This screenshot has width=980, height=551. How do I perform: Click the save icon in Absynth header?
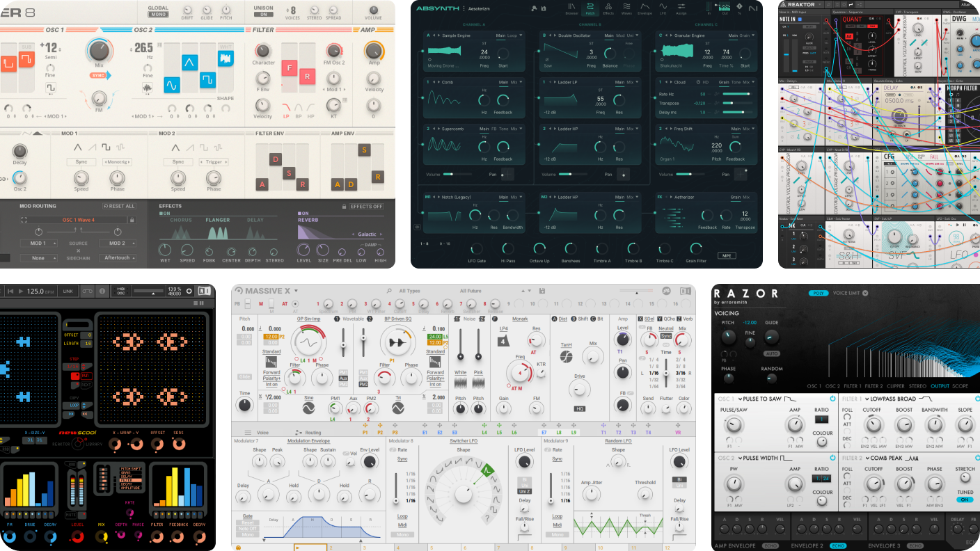(543, 8)
